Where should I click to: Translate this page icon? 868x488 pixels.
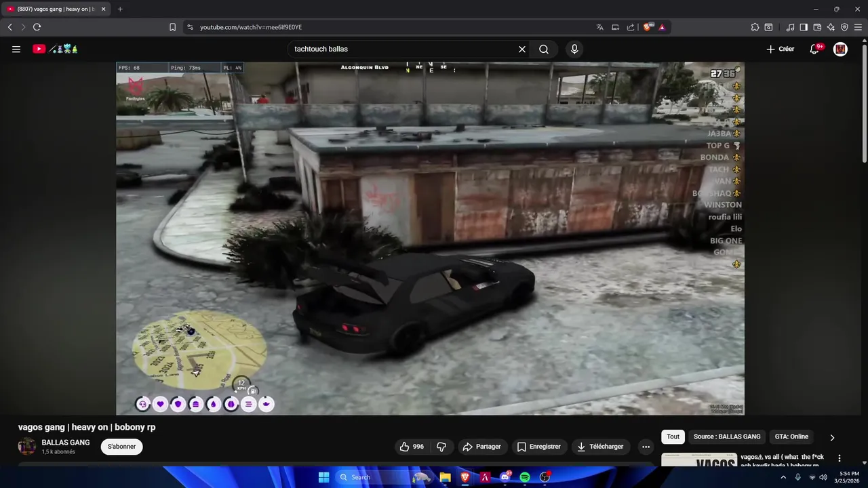[x=599, y=27]
